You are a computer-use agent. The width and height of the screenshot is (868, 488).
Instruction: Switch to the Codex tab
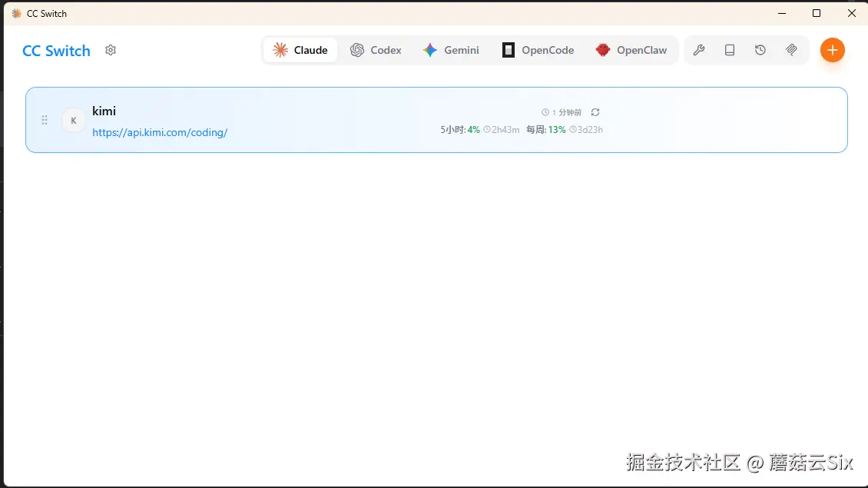point(376,51)
